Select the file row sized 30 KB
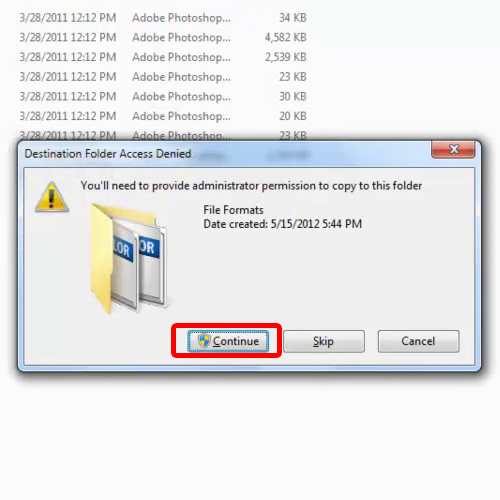500x500 pixels. click(x=163, y=96)
